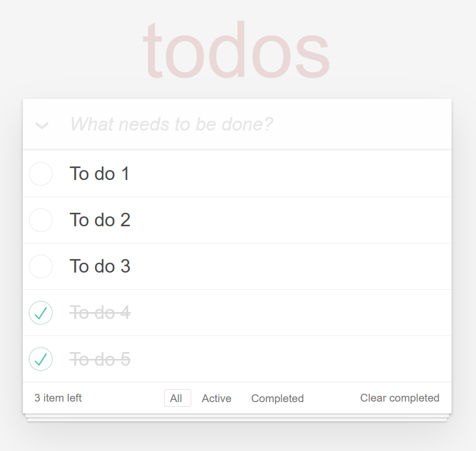Filter the list to Completed todos
Viewport: 476px width, 451px height.
coord(277,398)
